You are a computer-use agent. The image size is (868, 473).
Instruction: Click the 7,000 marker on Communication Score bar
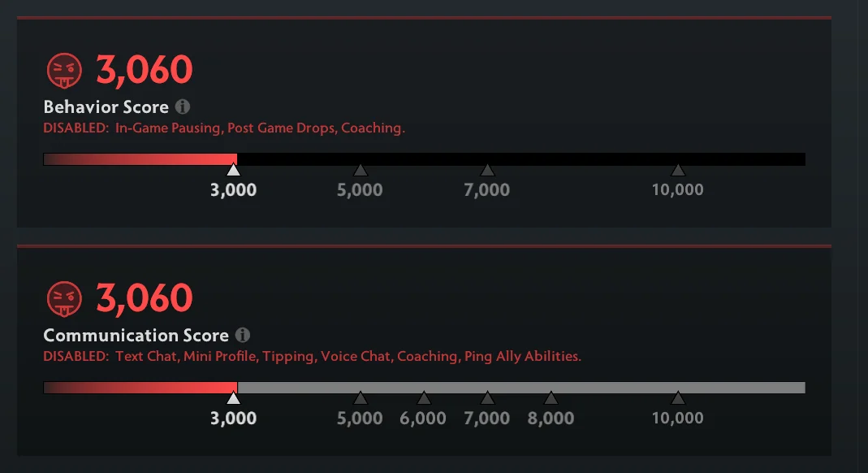(x=487, y=398)
